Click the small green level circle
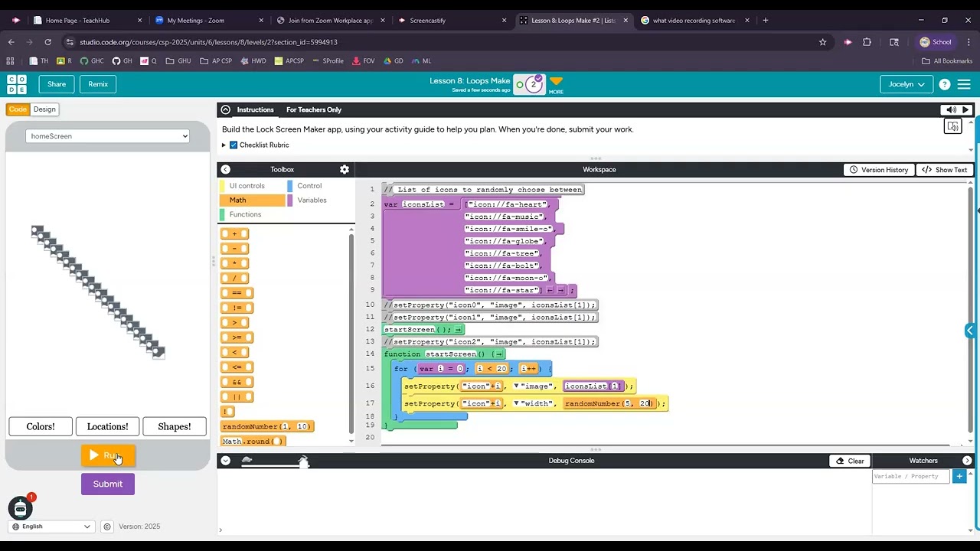Image resolution: width=980 pixels, height=551 pixels. click(x=520, y=85)
